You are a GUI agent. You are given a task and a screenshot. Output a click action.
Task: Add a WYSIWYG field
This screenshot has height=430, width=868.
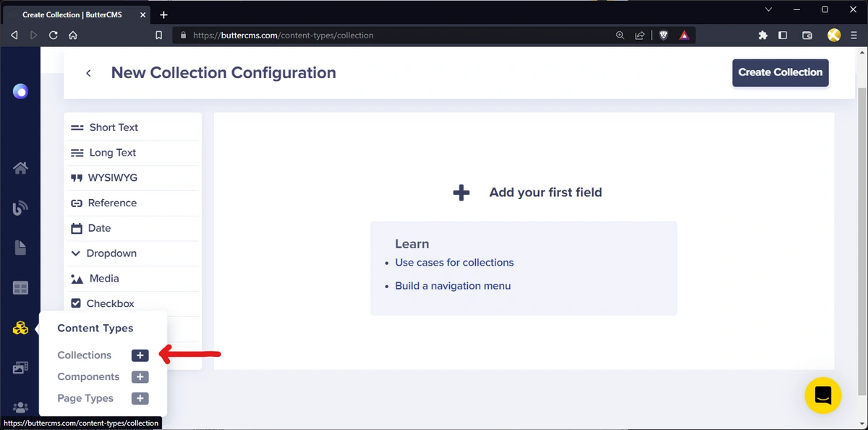(132, 178)
